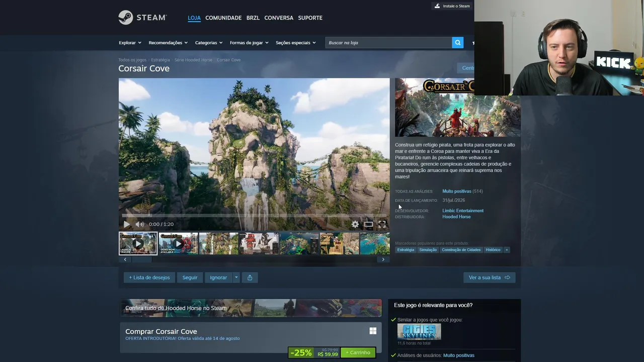Select the Estratégia tag
Screen dimensions: 644x362
coord(406,250)
